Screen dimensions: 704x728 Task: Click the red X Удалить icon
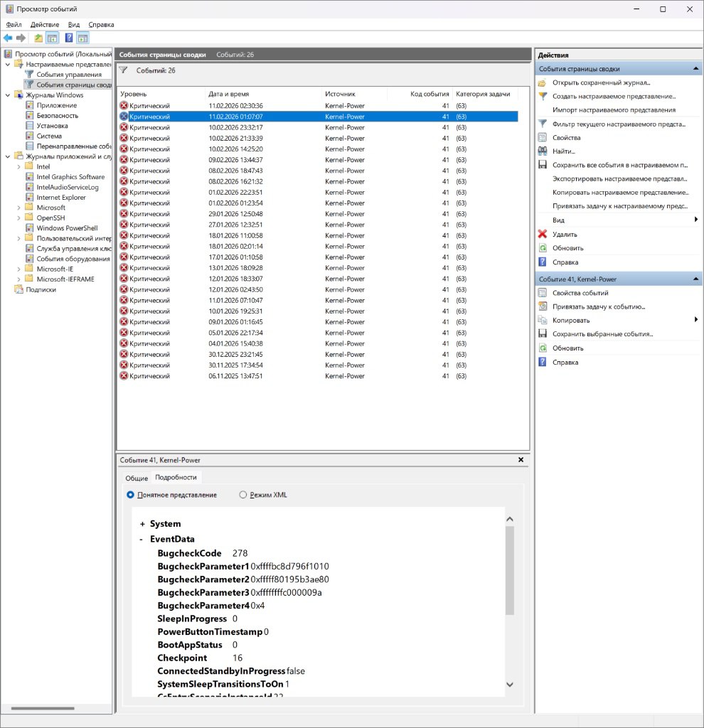[x=543, y=234]
